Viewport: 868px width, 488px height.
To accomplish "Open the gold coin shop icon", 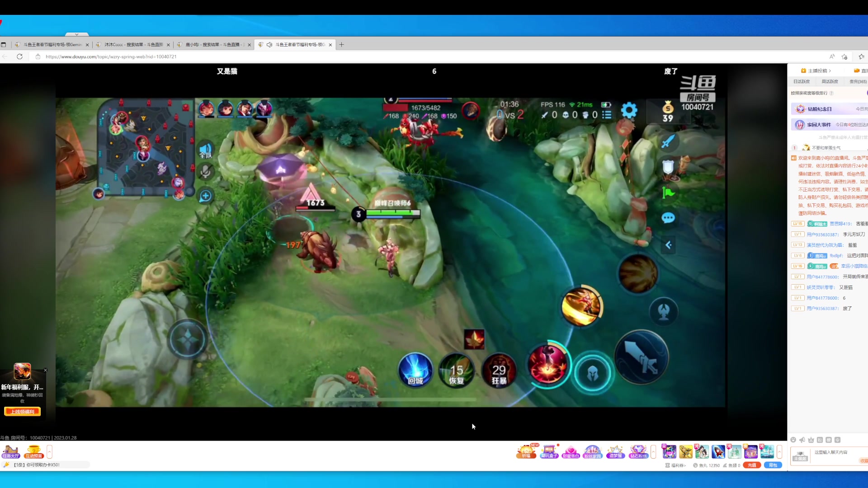I will click(668, 112).
